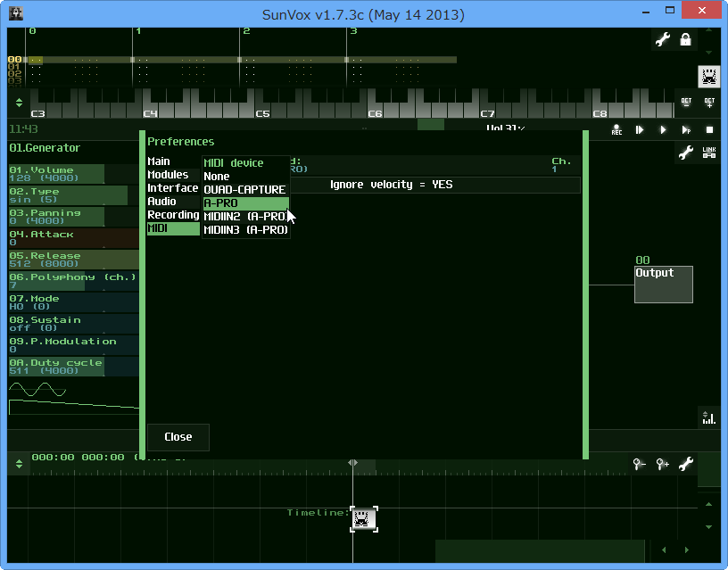The height and width of the screenshot is (570, 728).
Task: Click timeline scroll right arrow
Action: [687, 550]
